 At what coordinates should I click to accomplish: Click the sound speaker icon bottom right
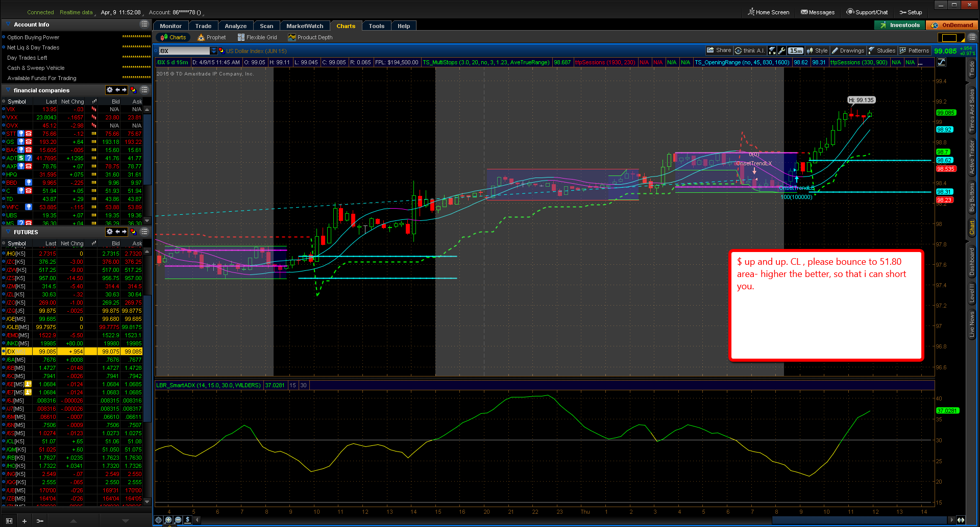tap(961, 520)
